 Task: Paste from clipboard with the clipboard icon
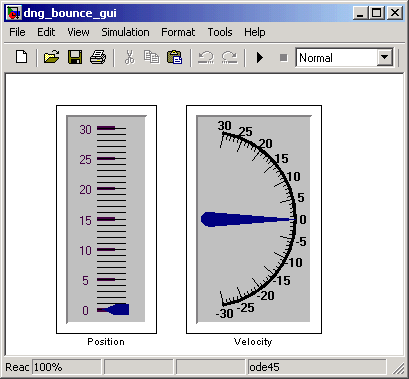175,57
